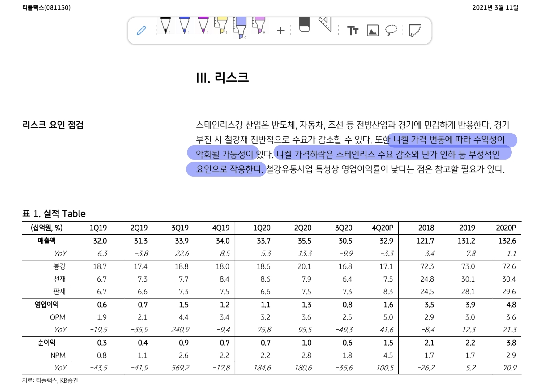The width and height of the screenshot is (535, 392).
Task: Click the '봉강' row label
Action: [x=59, y=266]
